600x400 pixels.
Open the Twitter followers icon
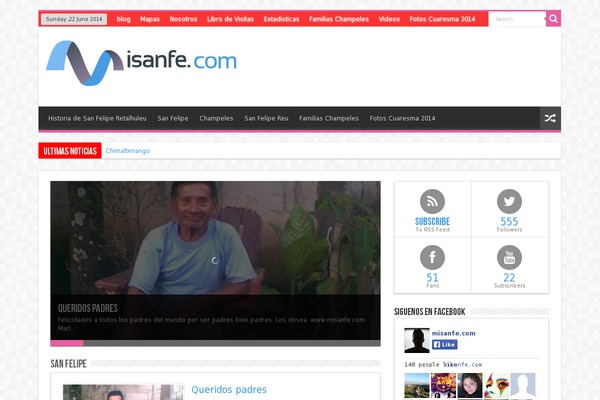[x=509, y=201]
